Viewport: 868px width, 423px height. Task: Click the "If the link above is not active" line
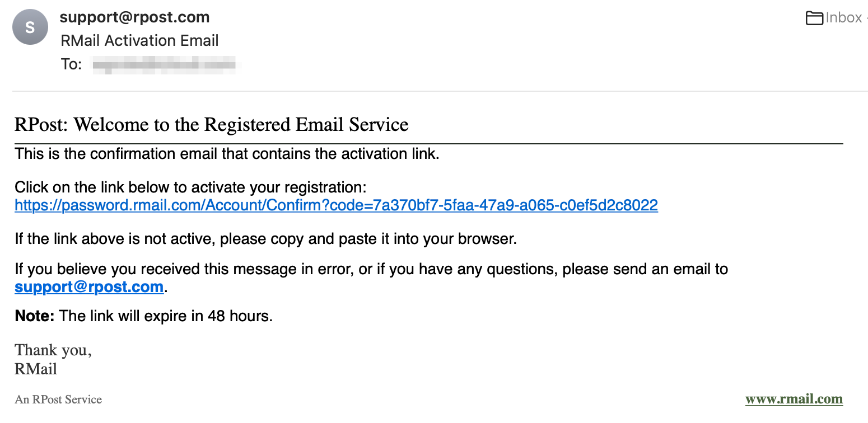pyautogui.click(x=265, y=239)
